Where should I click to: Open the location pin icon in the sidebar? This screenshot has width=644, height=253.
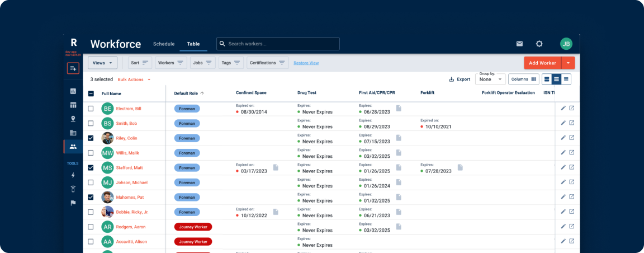click(73, 119)
